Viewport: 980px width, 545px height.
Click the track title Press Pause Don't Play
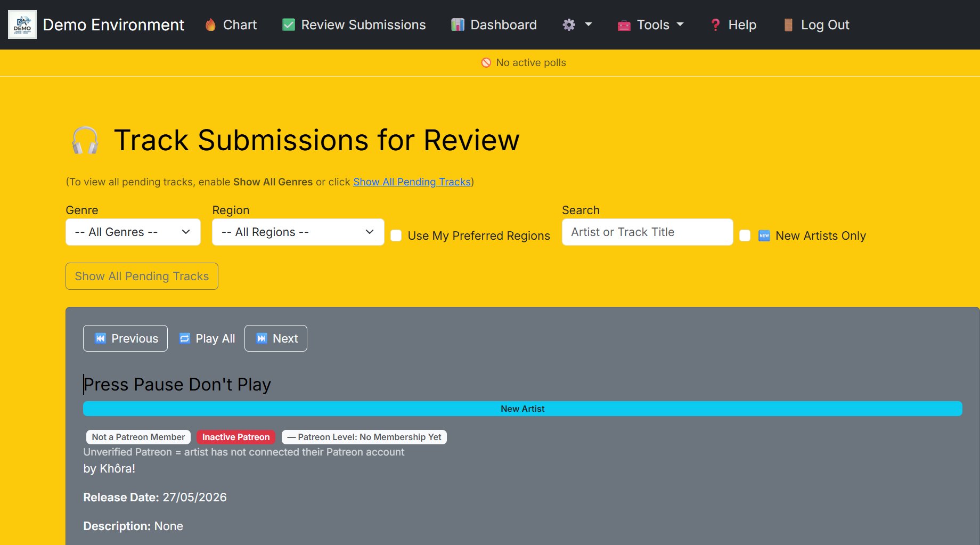pyautogui.click(x=177, y=384)
